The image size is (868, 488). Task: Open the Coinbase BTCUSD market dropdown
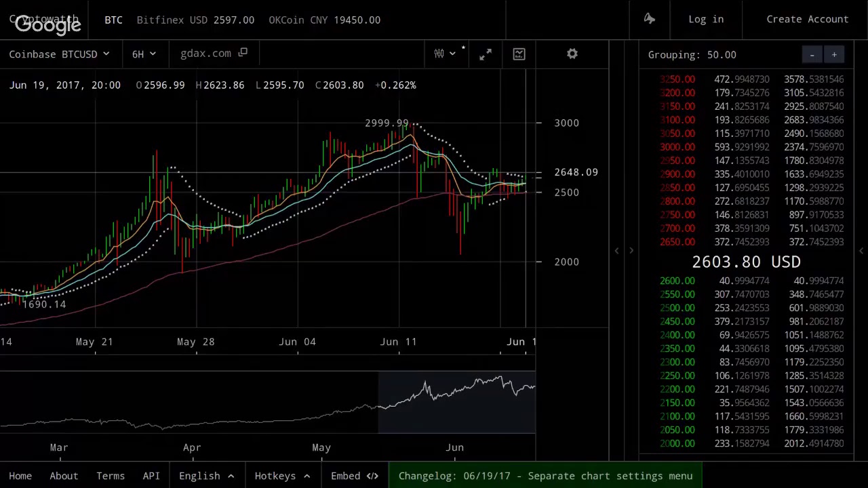pos(59,54)
